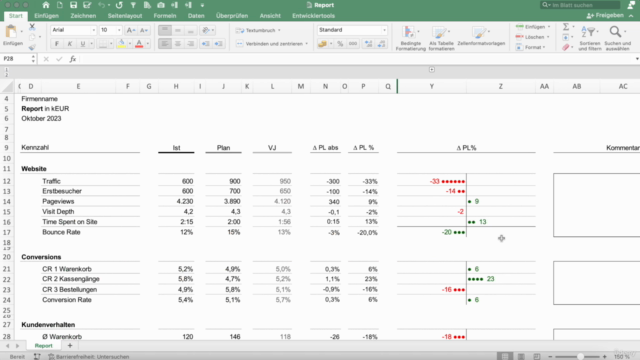
Task: Open Bedingte Formatierung
Action: 411,38
